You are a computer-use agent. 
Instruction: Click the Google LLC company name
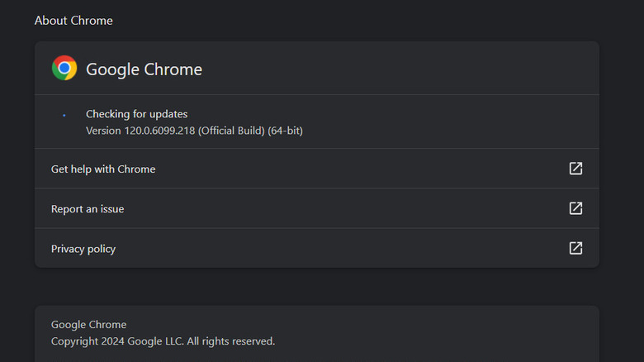(159, 341)
